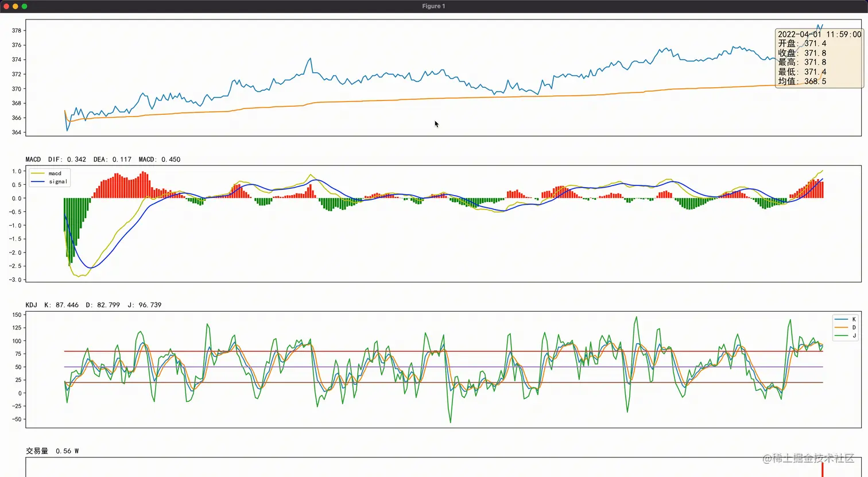
Task: Click the green stoplight icon in titlebar
Action: (x=24, y=6)
